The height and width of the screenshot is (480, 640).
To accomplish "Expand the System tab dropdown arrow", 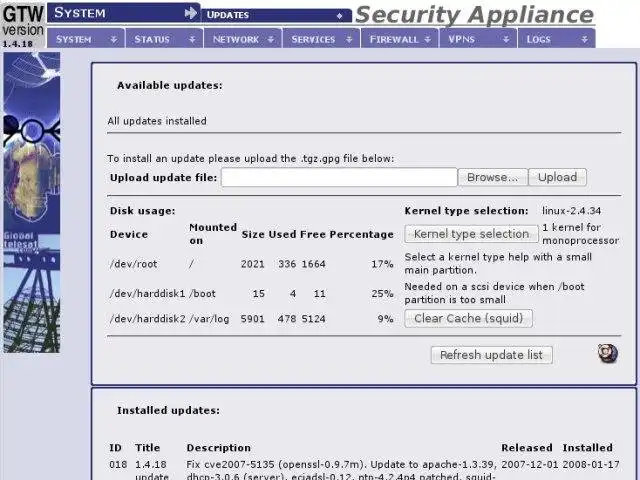I will tap(114, 39).
